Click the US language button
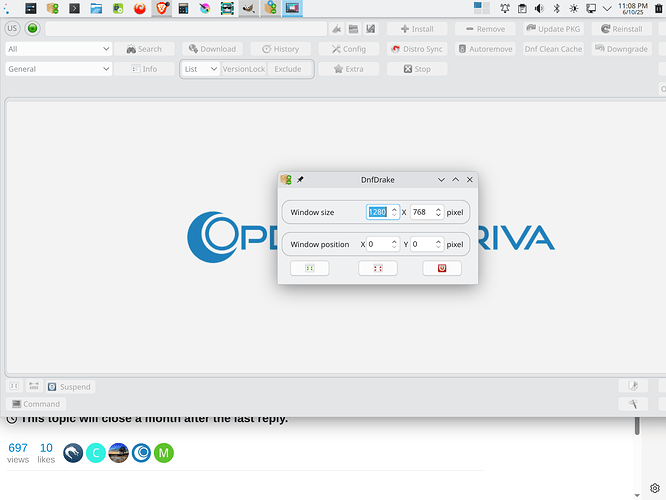 12,28
